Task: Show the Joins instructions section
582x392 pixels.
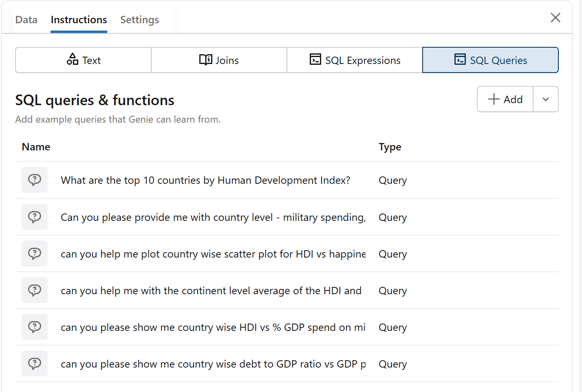Action: [x=219, y=60]
